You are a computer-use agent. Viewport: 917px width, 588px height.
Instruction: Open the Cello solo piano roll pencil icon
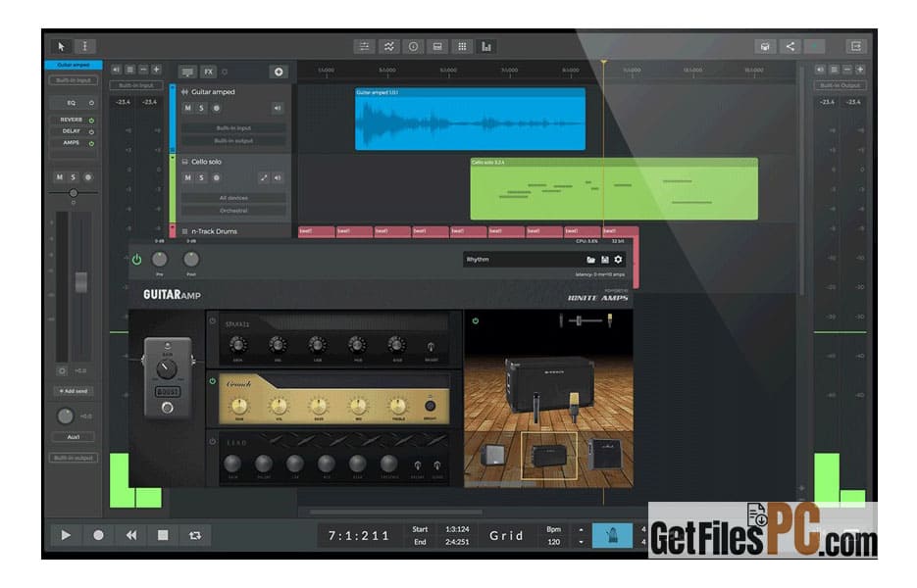point(264,177)
